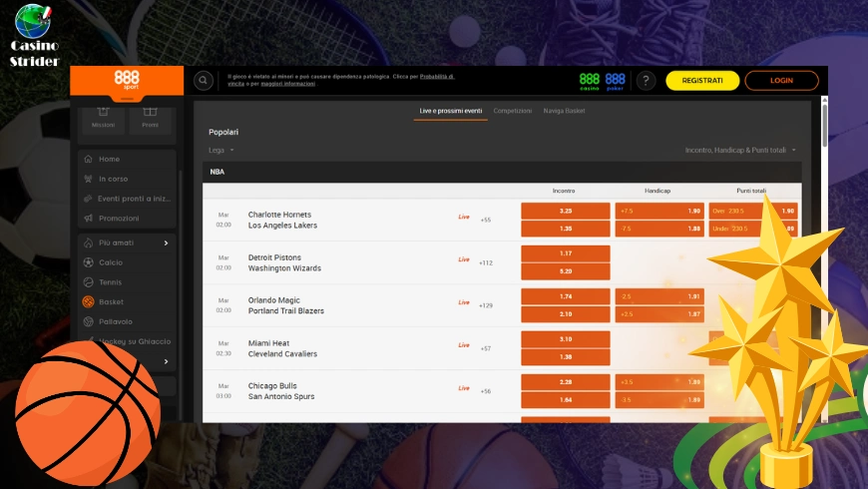Bet Miami Heat at 3.10
This screenshot has height=489, width=868.
click(x=565, y=339)
